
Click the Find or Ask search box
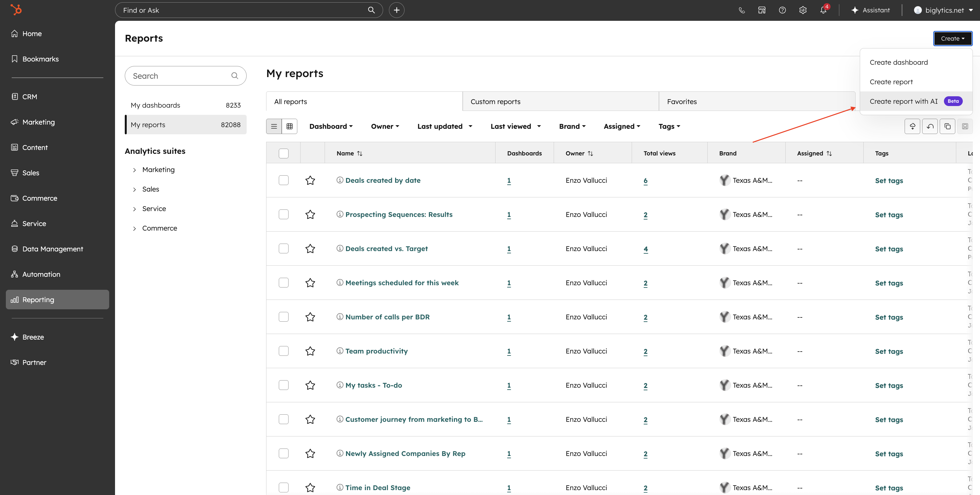coord(249,10)
